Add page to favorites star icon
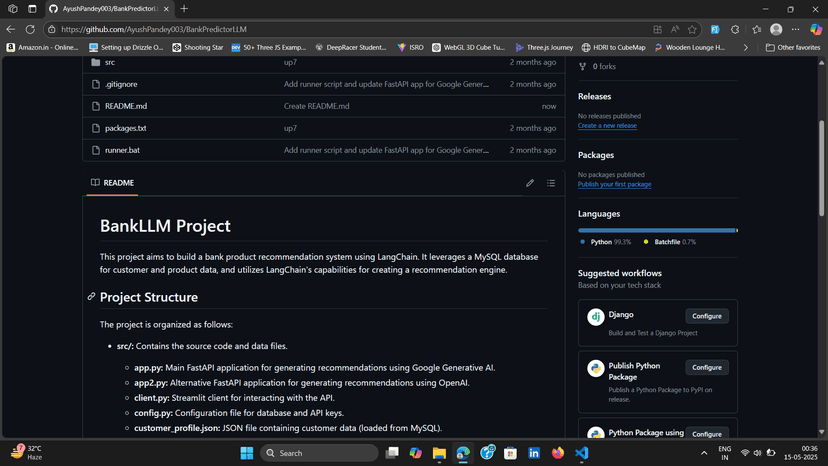 pos(692,30)
